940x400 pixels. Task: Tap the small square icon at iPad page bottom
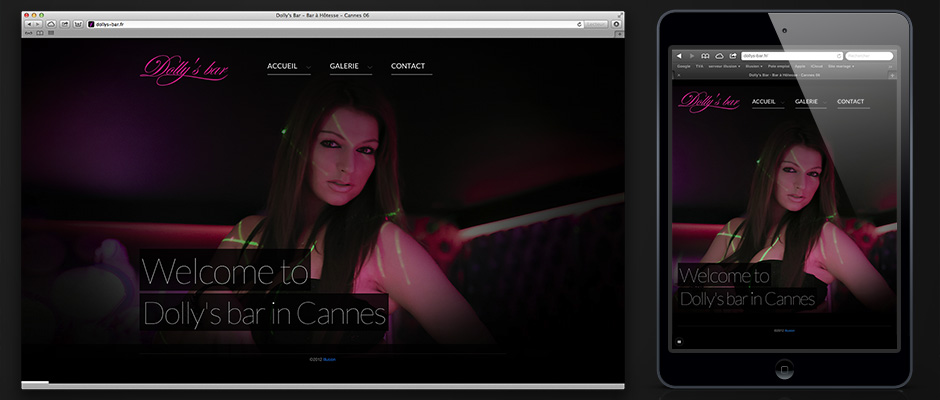[679, 341]
